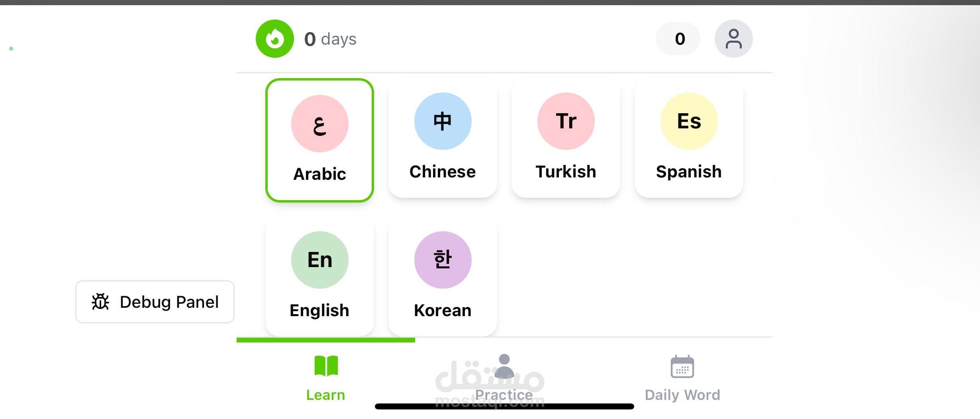Choose the Turkish language label
980x419 pixels.
(566, 172)
